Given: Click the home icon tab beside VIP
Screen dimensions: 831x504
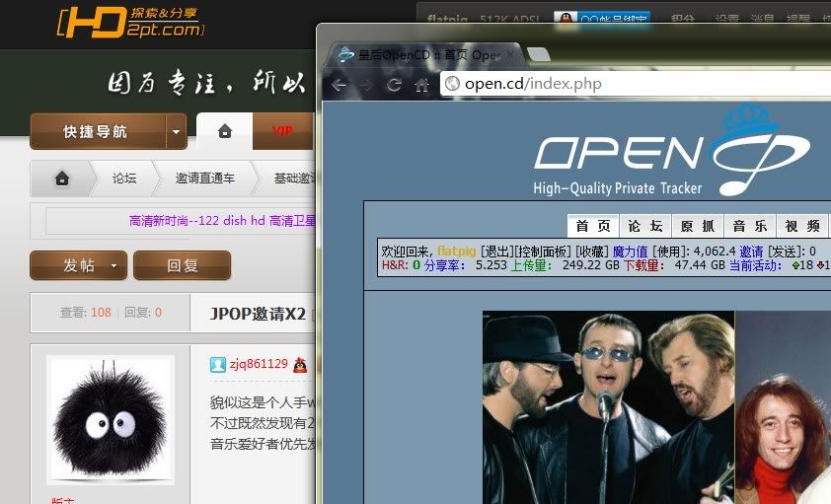Looking at the screenshot, I should pos(225,131).
